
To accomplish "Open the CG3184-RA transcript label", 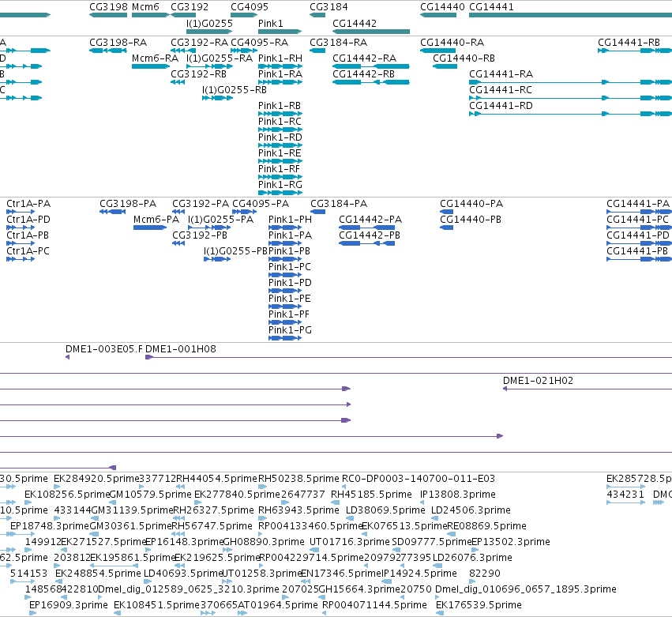I will (338, 43).
